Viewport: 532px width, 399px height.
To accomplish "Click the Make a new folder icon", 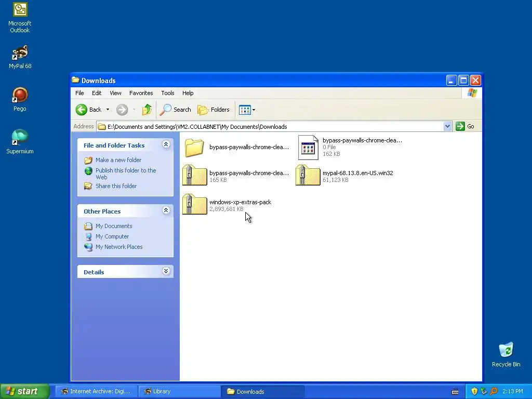I will click(x=88, y=160).
